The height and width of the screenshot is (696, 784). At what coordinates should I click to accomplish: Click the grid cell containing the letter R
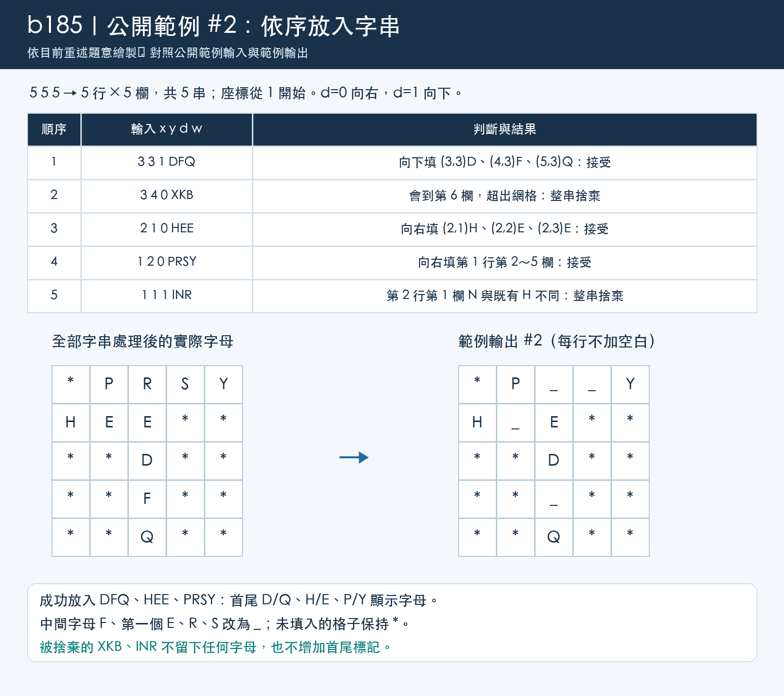pos(147,384)
